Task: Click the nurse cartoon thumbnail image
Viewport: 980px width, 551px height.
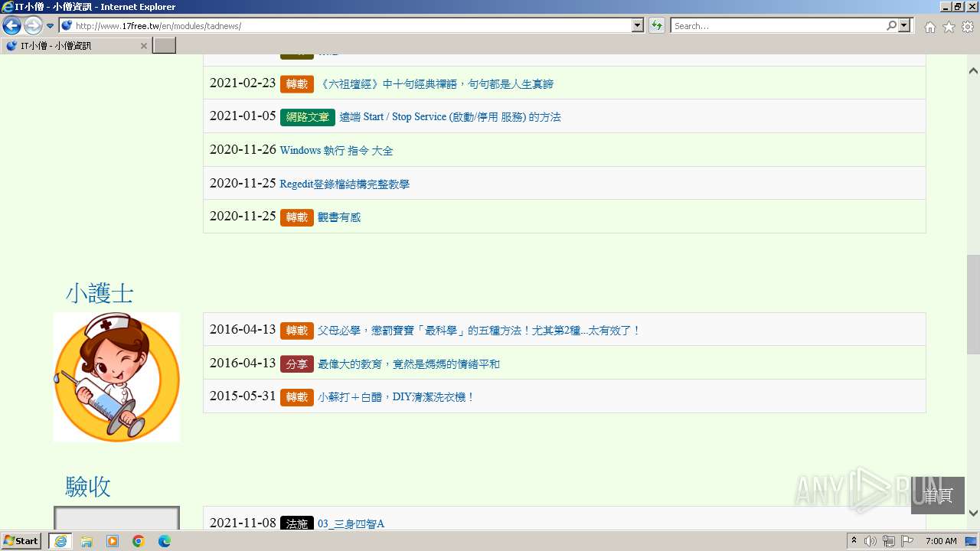Action: coord(116,377)
